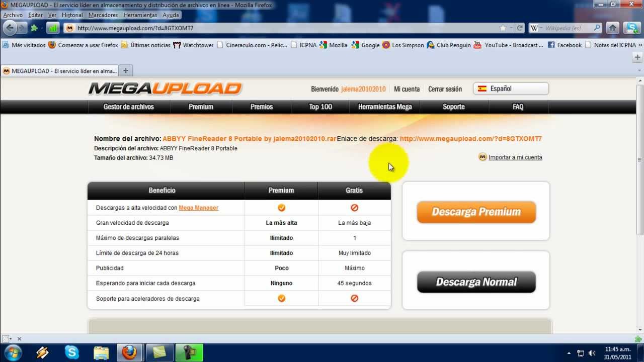Click the Descarga Premium button
The width and height of the screenshot is (644, 362).
coord(476,212)
